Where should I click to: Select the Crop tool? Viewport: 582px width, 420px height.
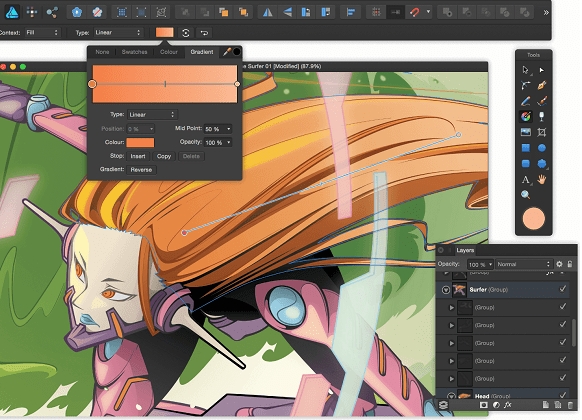coord(542,132)
